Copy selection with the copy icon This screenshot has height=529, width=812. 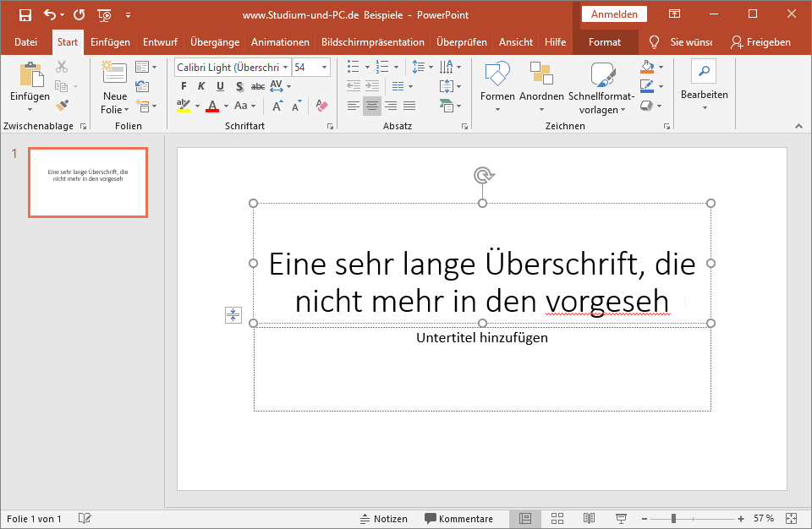pos(62,86)
